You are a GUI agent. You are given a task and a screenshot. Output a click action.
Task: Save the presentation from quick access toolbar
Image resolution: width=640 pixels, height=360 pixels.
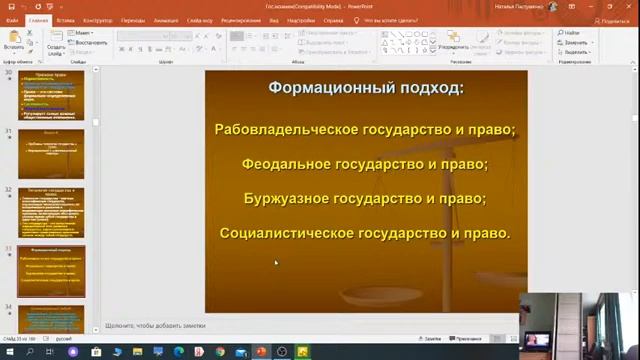pos(11,7)
